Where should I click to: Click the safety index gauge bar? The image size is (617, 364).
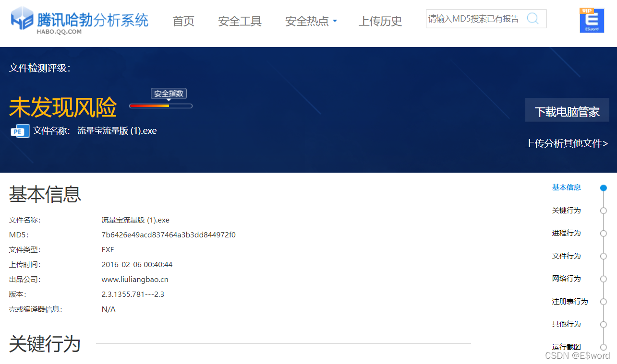[x=160, y=106]
